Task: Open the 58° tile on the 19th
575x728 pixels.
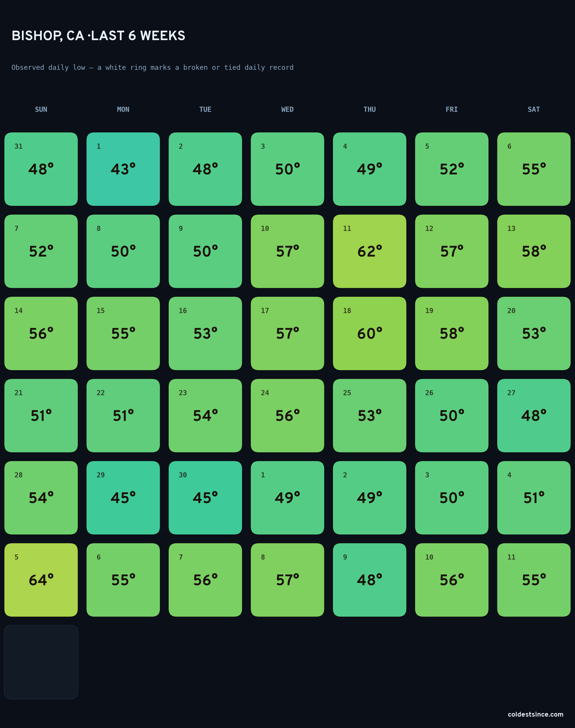Action: click(452, 333)
